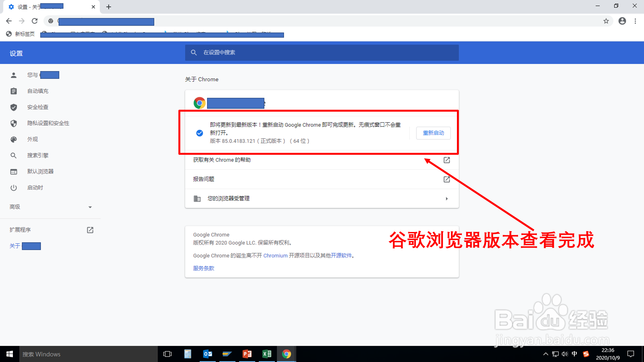The width and height of the screenshot is (644, 362).
Task: Open the Chrome three-dot menu
Action: pos(635,21)
